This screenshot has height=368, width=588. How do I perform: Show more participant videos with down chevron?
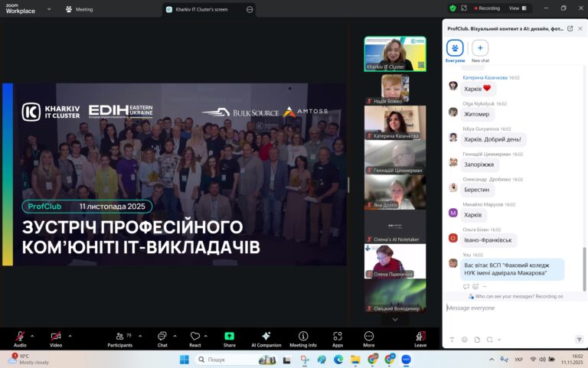pyautogui.click(x=395, y=319)
